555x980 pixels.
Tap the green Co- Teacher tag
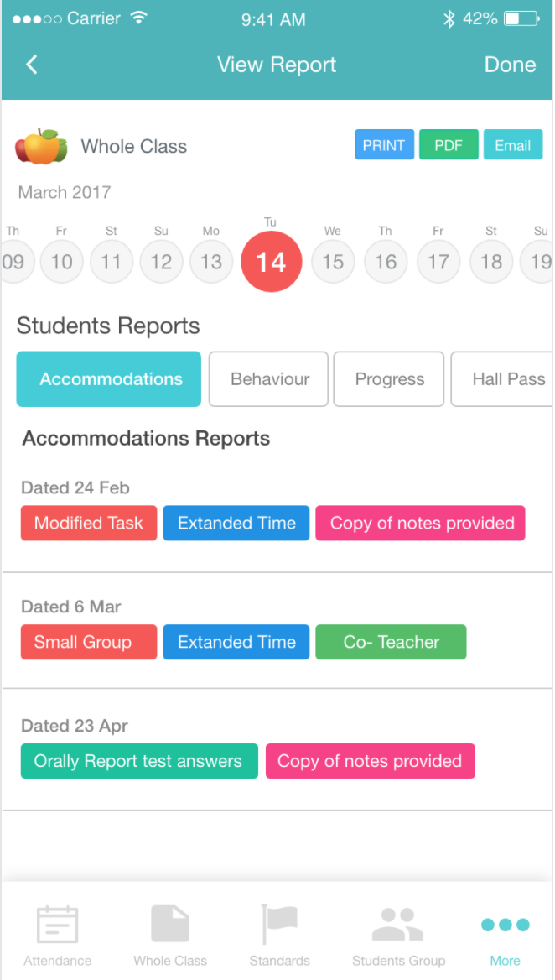[391, 643]
